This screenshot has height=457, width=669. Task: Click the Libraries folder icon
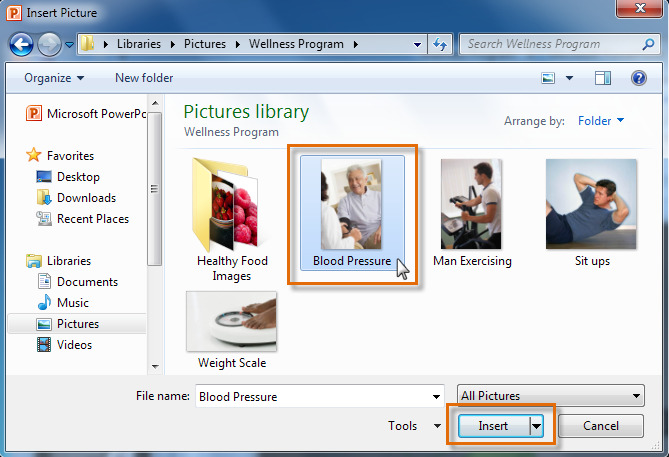coord(34,261)
